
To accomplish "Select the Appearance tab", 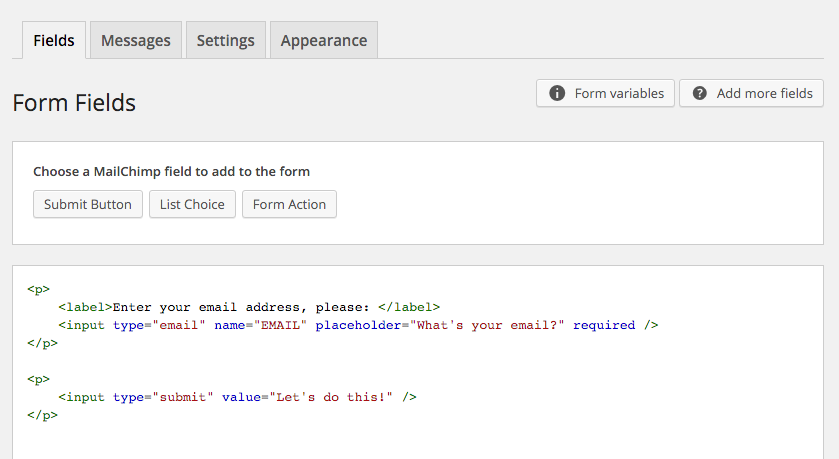I will pyautogui.click(x=324, y=40).
